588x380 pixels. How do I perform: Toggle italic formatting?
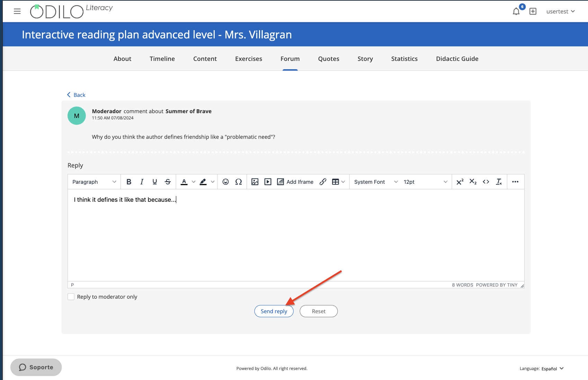[x=142, y=182]
